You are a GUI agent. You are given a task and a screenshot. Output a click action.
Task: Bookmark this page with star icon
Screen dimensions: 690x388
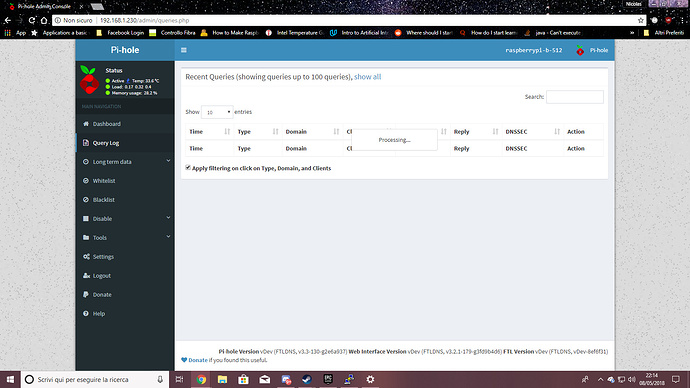(x=641, y=20)
